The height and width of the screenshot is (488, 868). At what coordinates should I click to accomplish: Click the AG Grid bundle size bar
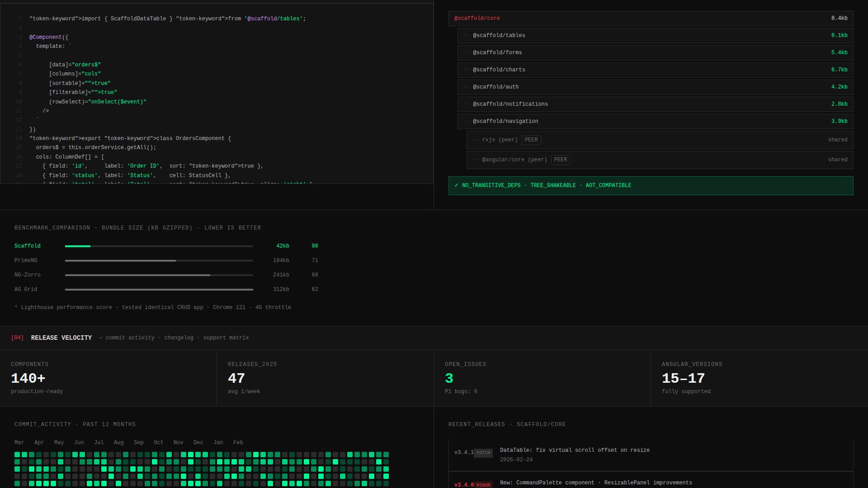tap(159, 290)
